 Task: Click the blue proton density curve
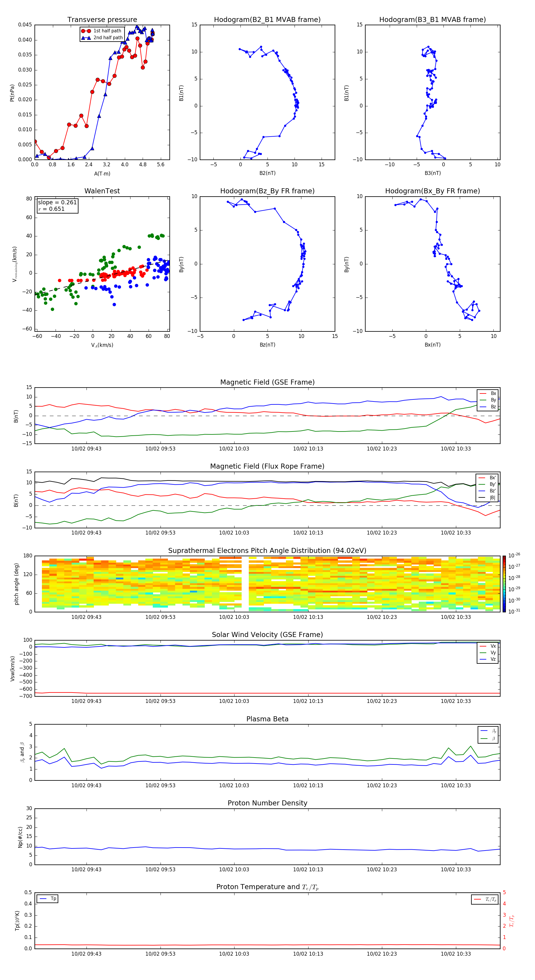tap(267, 849)
